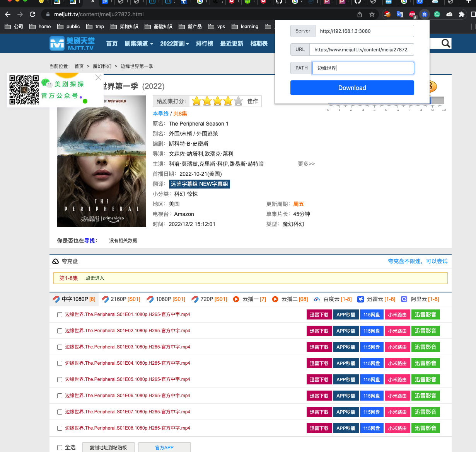This screenshot has width=476, height=452.
Task: Reload the page with refresh icon
Action: [32, 14]
